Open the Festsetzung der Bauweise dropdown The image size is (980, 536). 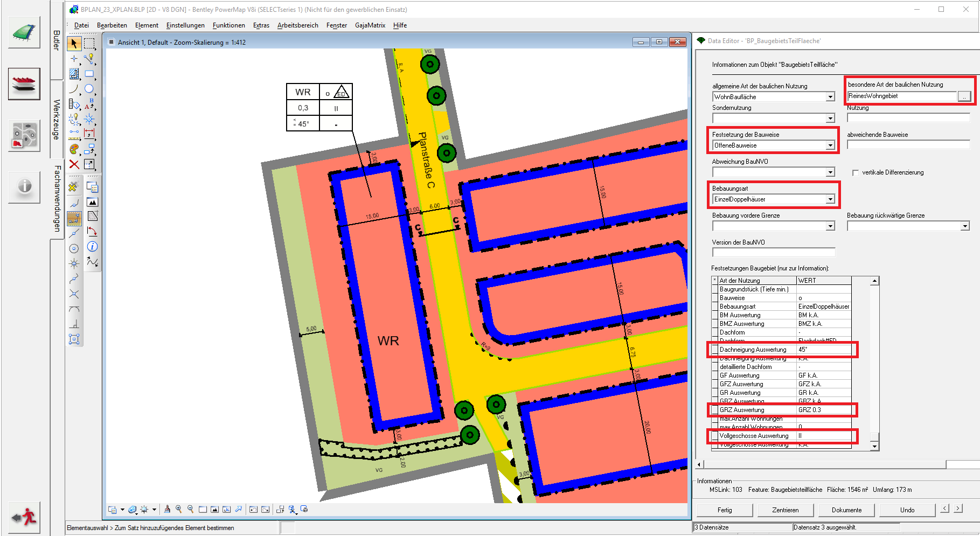tap(830, 145)
